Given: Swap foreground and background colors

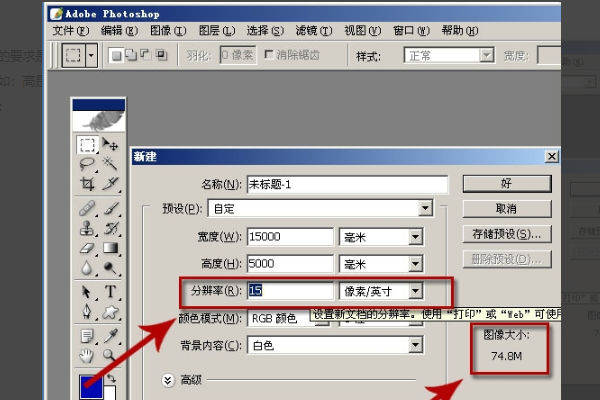Looking at the screenshot, I should pos(111,379).
